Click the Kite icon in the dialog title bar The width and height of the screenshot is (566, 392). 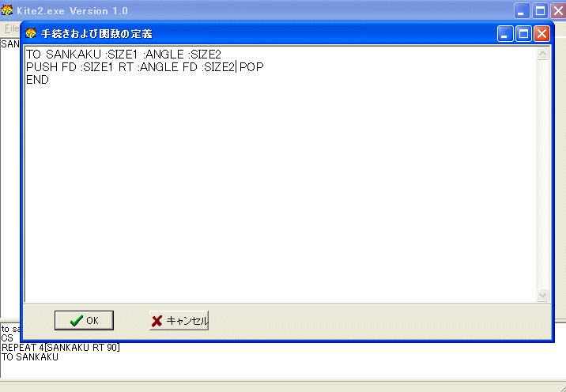(31, 33)
